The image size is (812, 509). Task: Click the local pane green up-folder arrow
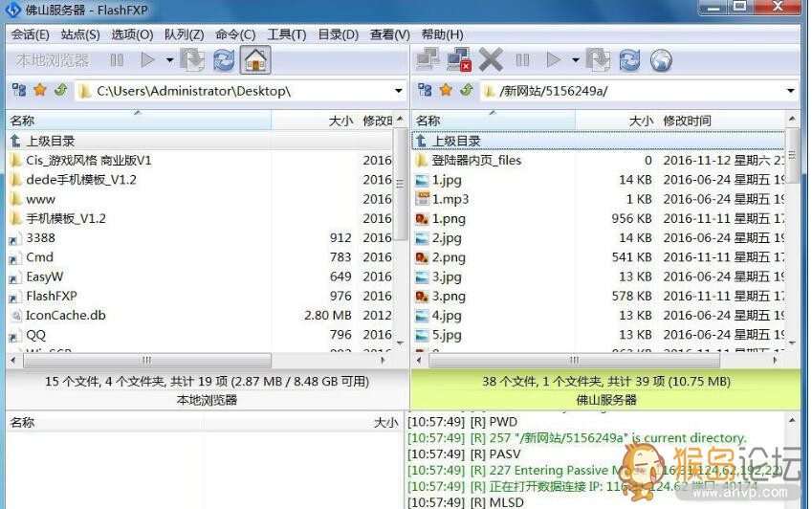pyautogui.click(x=61, y=90)
